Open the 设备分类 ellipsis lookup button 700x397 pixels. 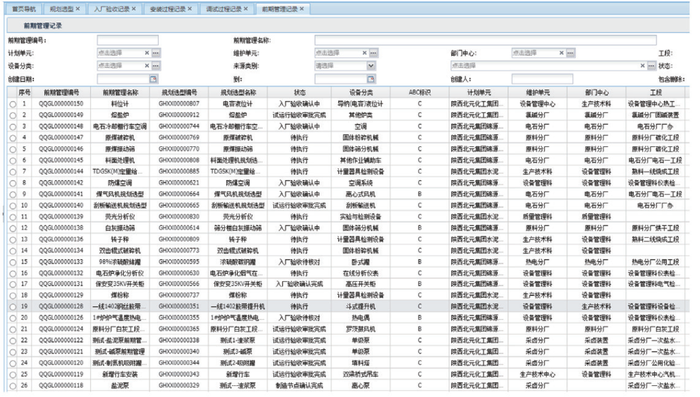pos(156,66)
